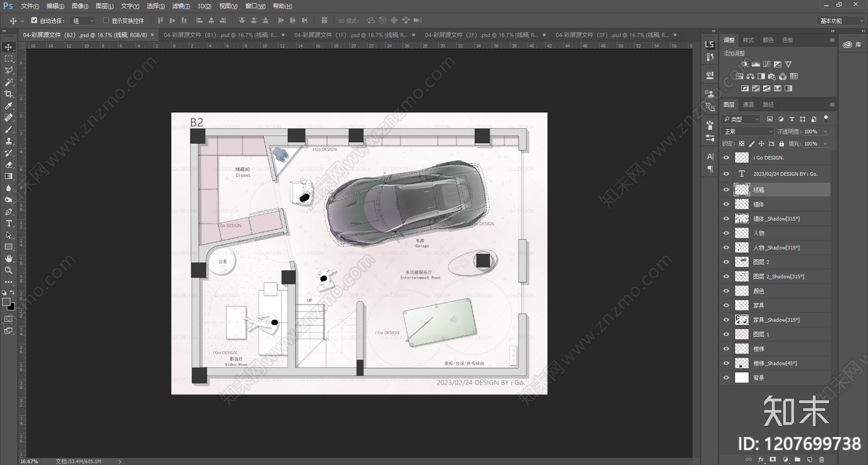The height and width of the screenshot is (465, 868).
Task: Click the background color swatch
Action: 11,307
